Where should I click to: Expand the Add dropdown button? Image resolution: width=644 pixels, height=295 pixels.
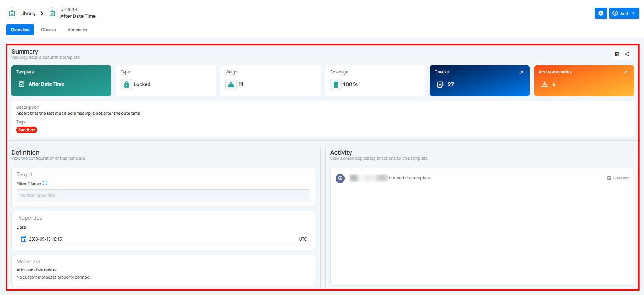point(624,13)
